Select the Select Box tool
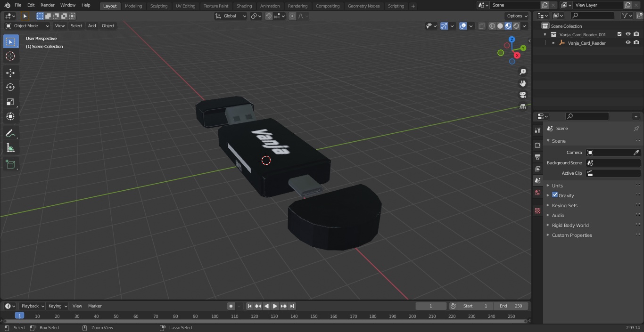Viewport: 644px width, 332px height. (x=10, y=41)
